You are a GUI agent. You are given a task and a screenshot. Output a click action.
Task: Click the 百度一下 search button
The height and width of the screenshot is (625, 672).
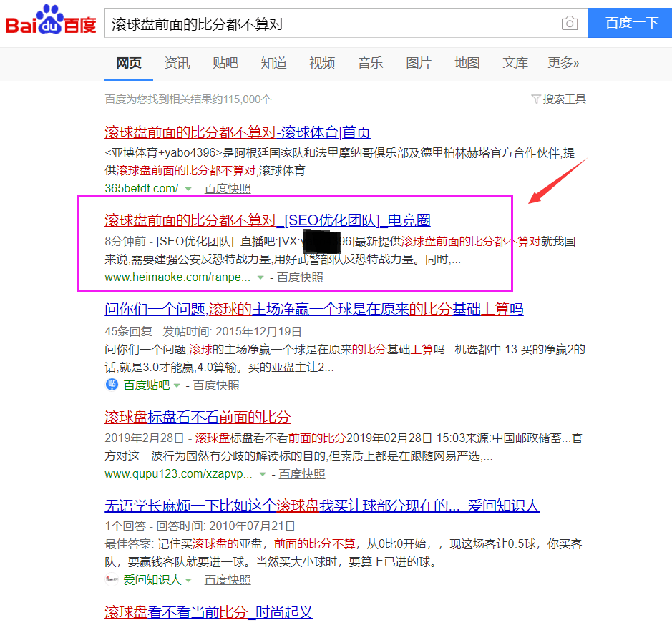[630, 23]
